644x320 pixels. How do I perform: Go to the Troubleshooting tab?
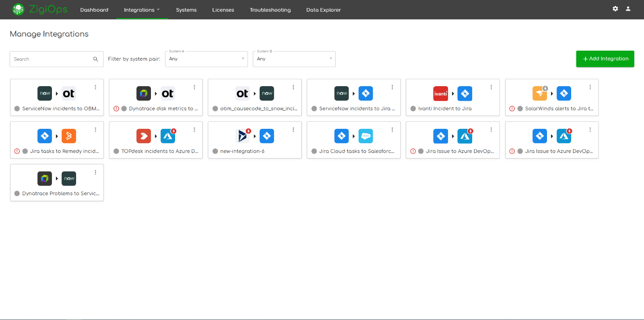point(270,10)
